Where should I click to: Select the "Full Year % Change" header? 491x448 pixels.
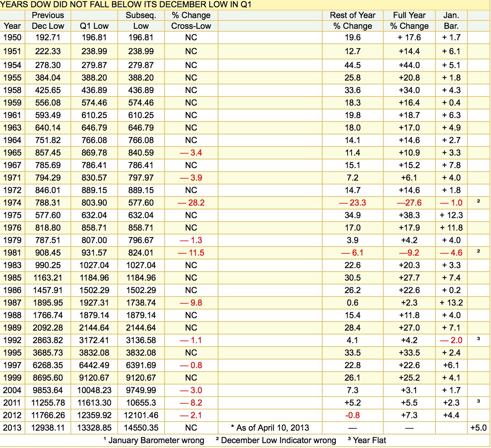(409, 21)
